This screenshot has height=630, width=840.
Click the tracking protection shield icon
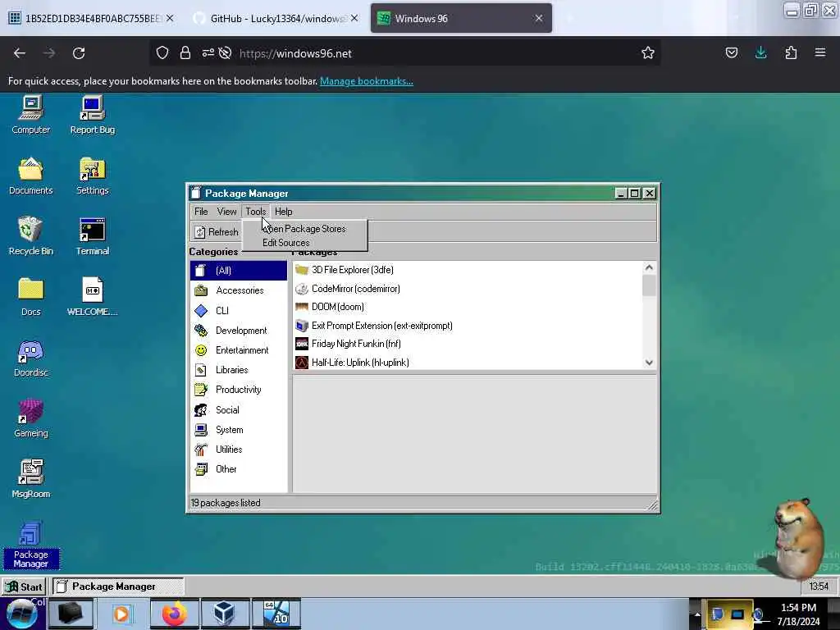(162, 53)
